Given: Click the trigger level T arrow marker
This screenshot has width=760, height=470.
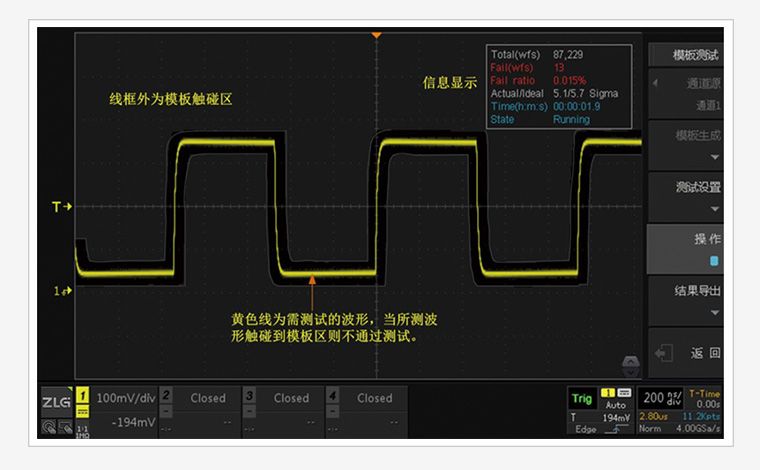Looking at the screenshot, I should (62, 207).
